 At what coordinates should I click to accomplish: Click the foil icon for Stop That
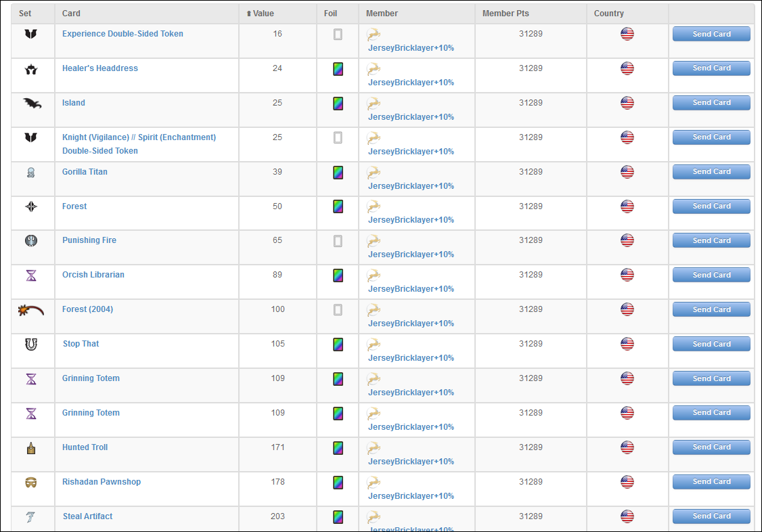pyautogui.click(x=338, y=345)
